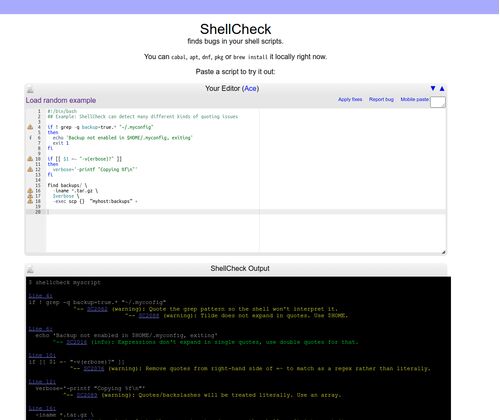Click the warning icon on line 10
The width and height of the screenshot is (500, 420).
(30, 159)
